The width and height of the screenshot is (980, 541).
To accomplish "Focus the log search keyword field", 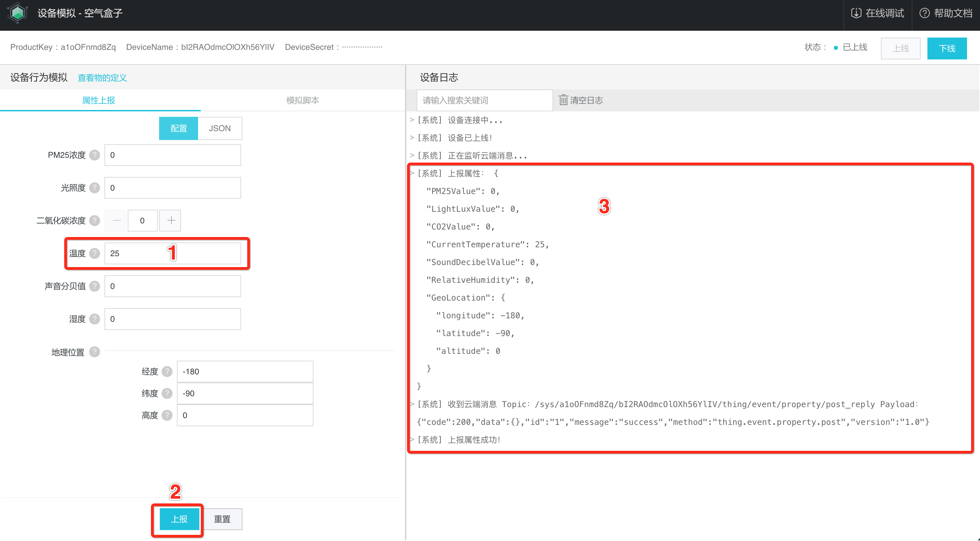I will [x=485, y=100].
